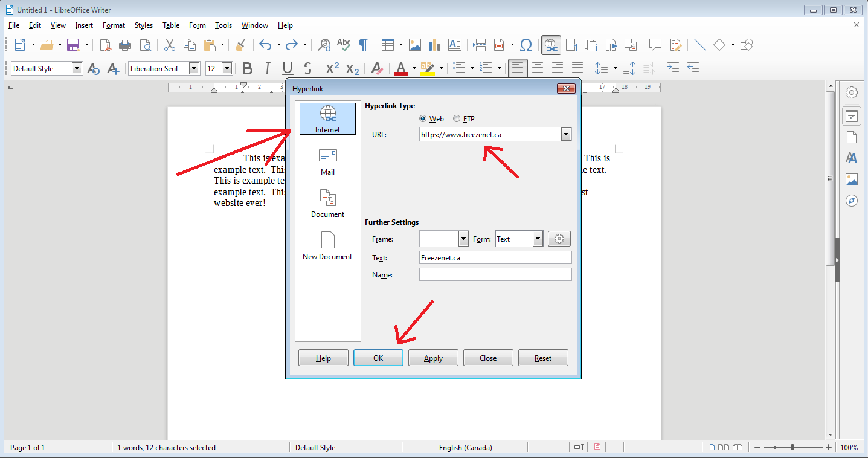
Task: Click the Help button in dialog
Action: point(323,358)
